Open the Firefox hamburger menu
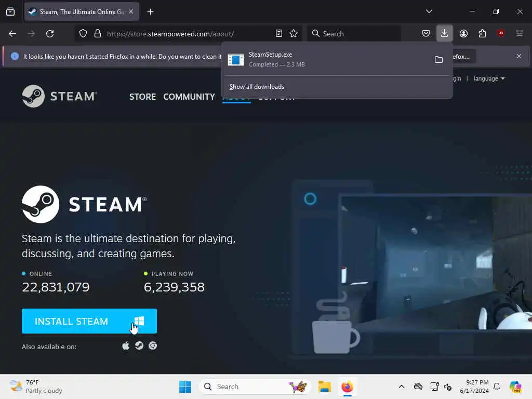This screenshot has height=399, width=532. coord(520,33)
